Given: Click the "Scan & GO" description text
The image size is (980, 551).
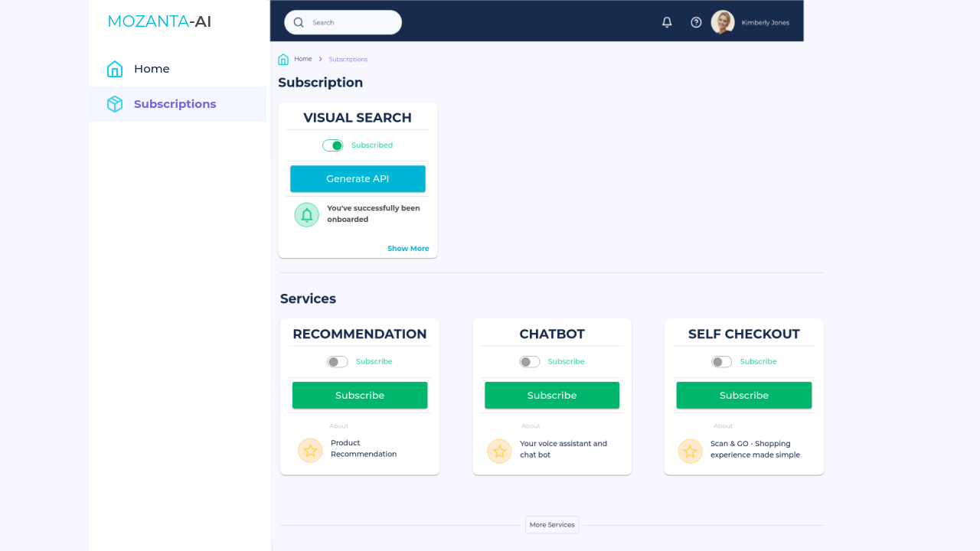Looking at the screenshot, I should tap(755, 449).
